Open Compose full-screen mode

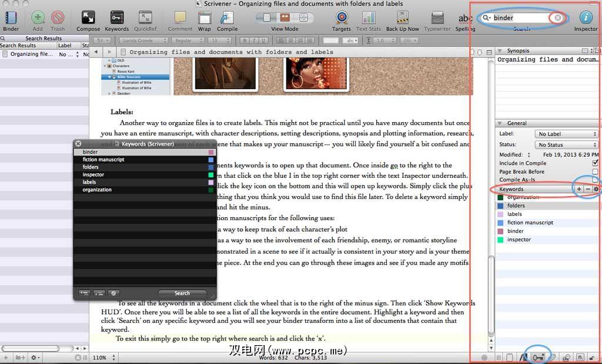(88, 18)
